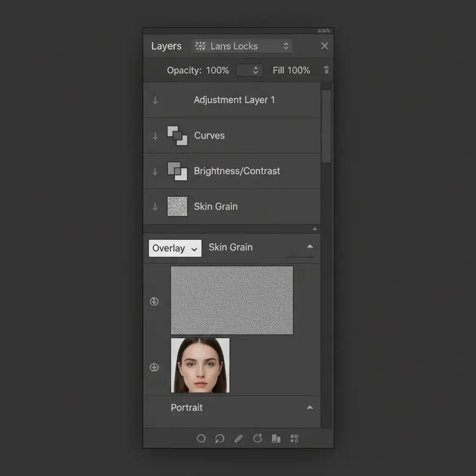Collapse the Skin Grain section arrow
Image resolution: width=476 pixels, height=476 pixels.
(x=310, y=247)
